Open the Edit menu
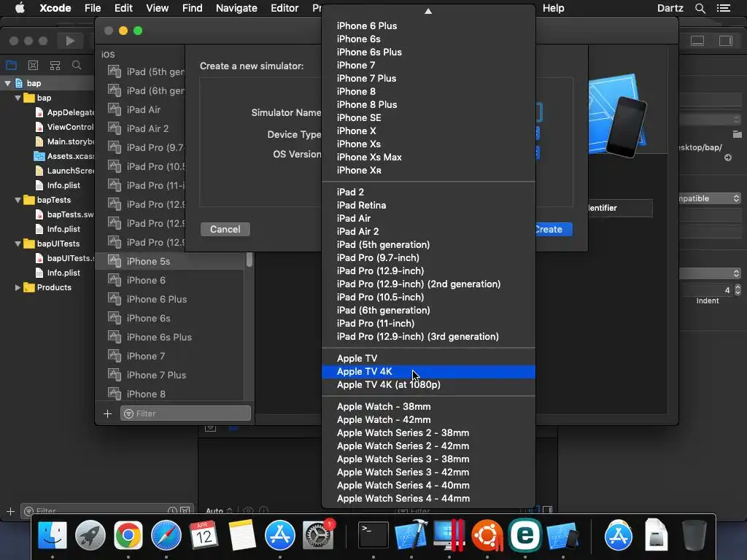The width and height of the screenshot is (747, 560). point(123,8)
